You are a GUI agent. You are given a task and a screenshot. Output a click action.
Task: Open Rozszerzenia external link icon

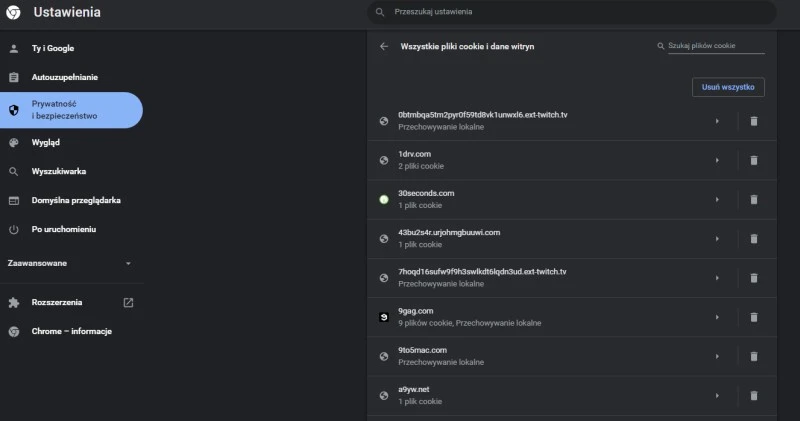point(128,302)
